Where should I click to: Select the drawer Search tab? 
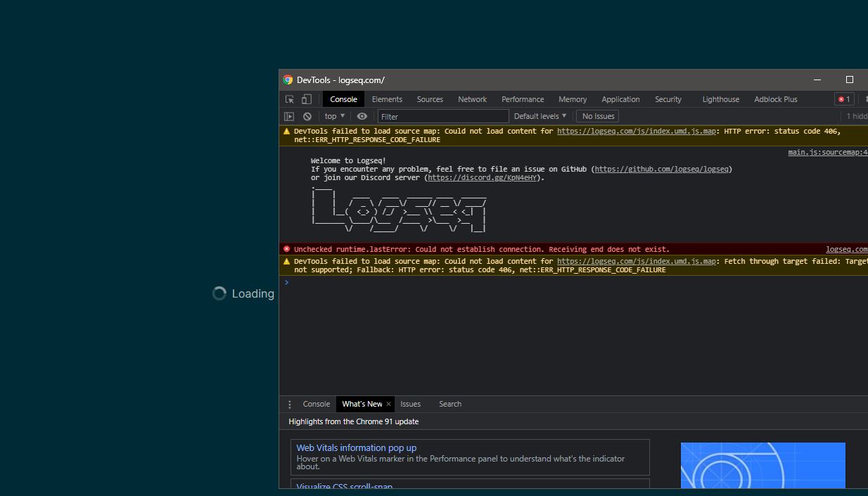coord(450,404)
